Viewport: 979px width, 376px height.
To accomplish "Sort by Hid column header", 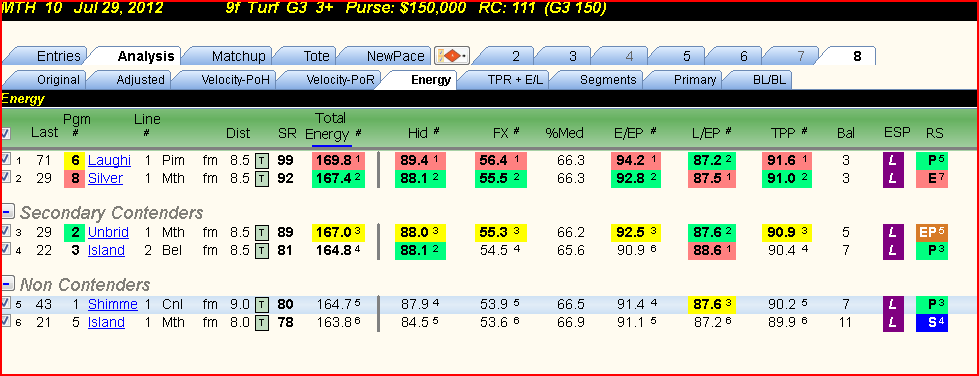I will (x=424, y=133).
